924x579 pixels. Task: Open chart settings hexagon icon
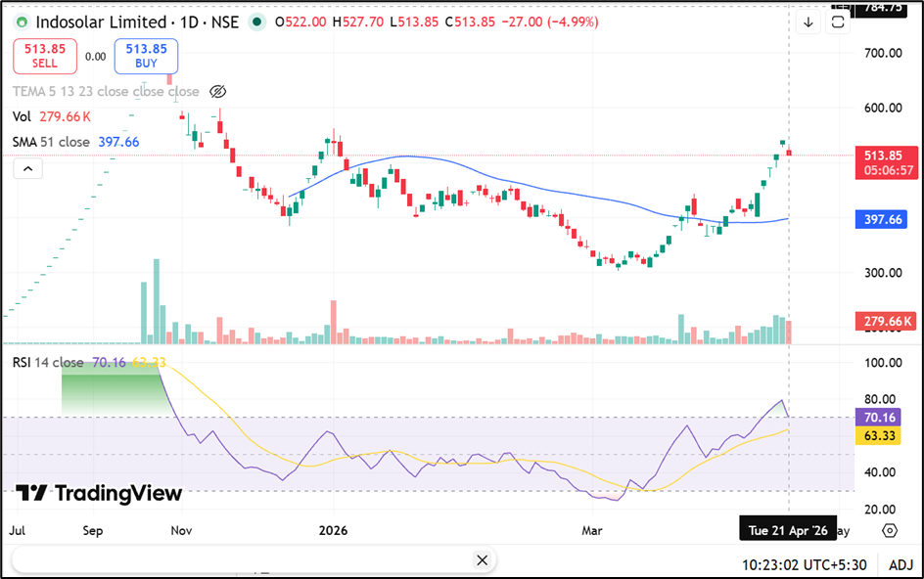pos(889,530)
